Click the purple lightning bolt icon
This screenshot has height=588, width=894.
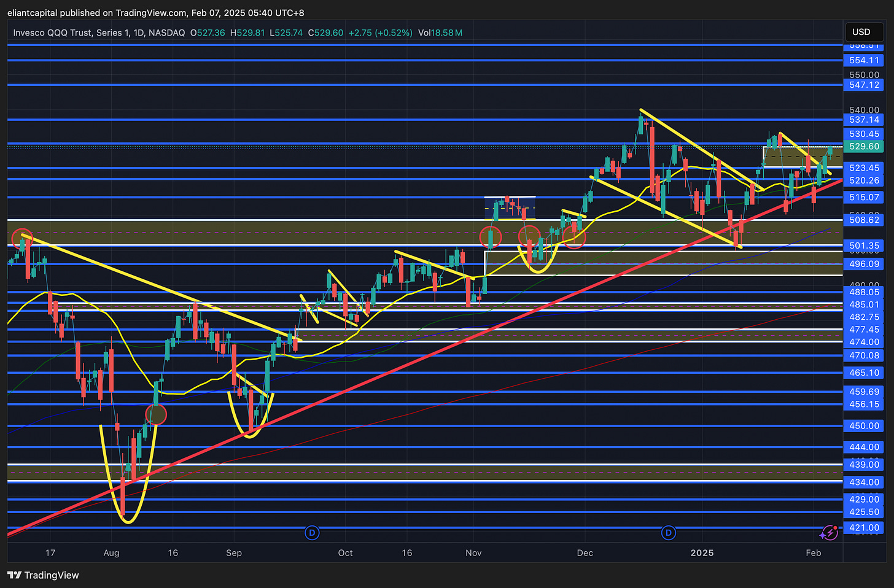click(830, 532)
